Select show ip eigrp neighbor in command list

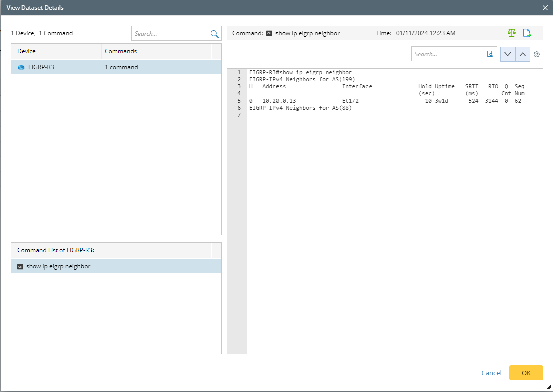coord(58,266)
